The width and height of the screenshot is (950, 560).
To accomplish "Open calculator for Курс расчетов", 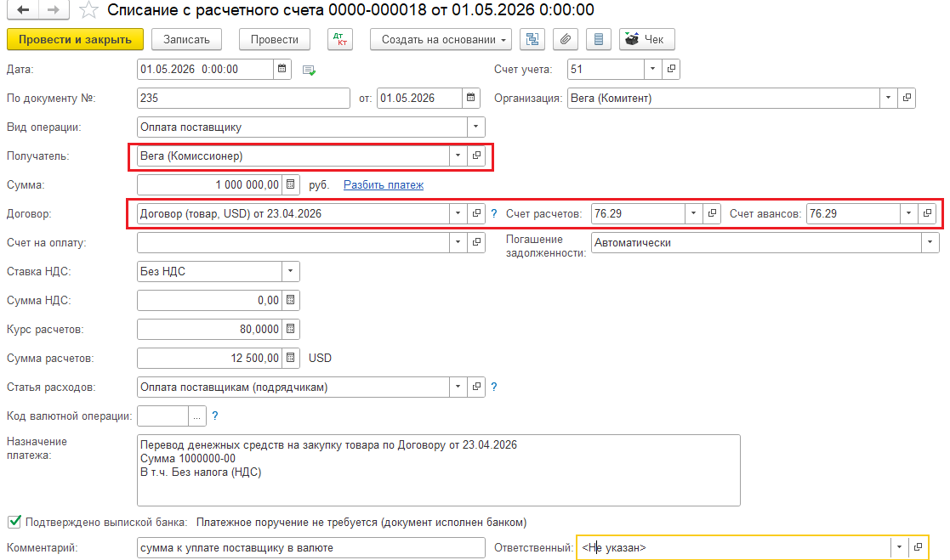I will click(291, 330).
